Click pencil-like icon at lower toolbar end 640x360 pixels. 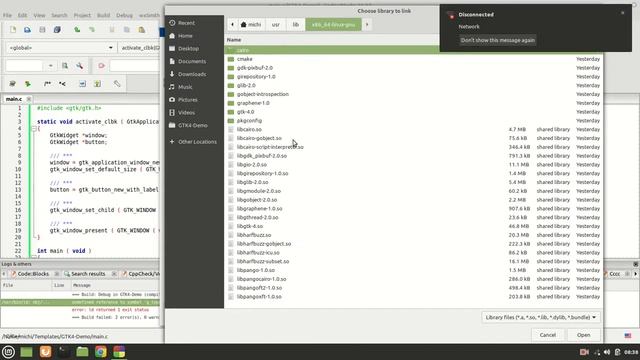click(117, 84)
